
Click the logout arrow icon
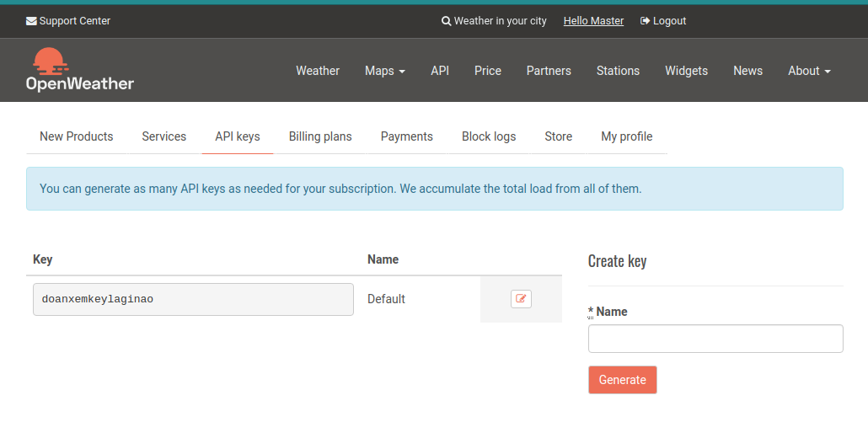[x=646, y=21]
